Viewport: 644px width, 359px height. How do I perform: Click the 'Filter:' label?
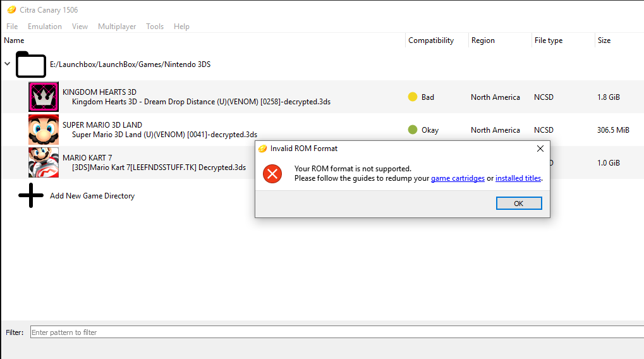(15, 332)
